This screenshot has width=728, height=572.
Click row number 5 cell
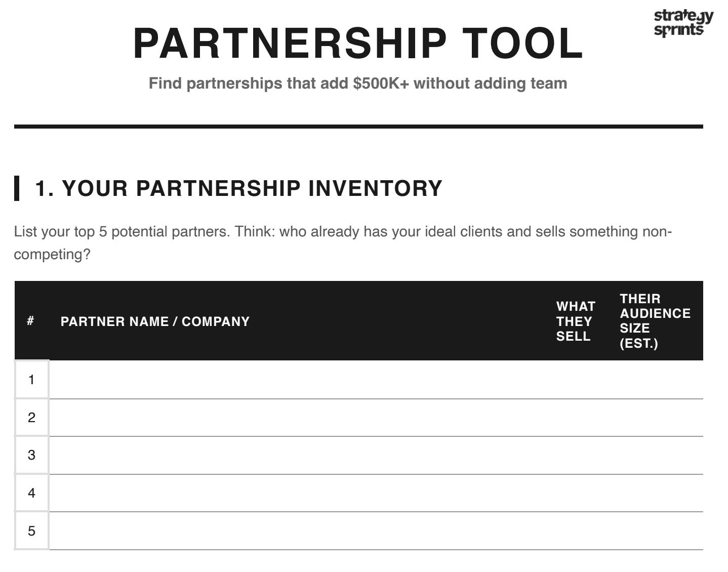point(31,530)
